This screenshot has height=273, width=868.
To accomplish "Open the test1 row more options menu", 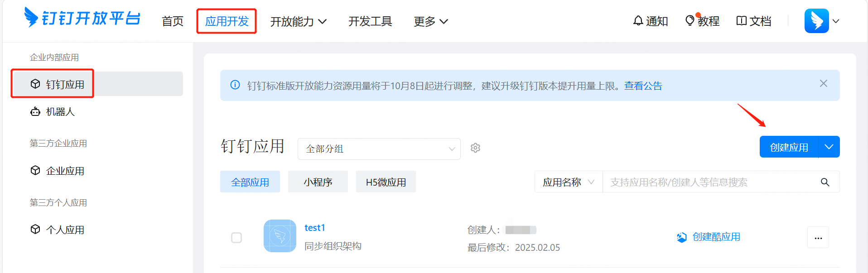I will click(x=818, y=238).
